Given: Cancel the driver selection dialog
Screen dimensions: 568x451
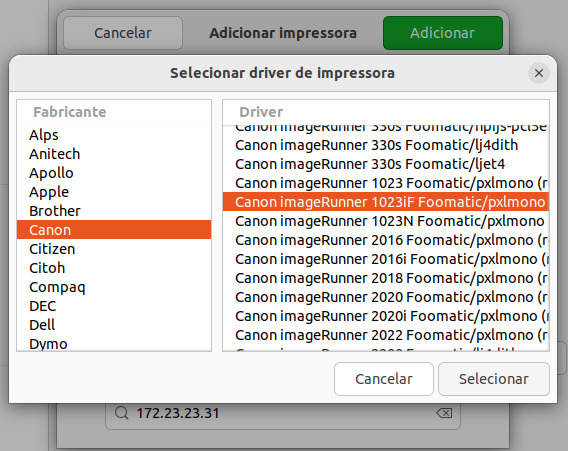Looking at the screenshot, I should pos(384,379).
